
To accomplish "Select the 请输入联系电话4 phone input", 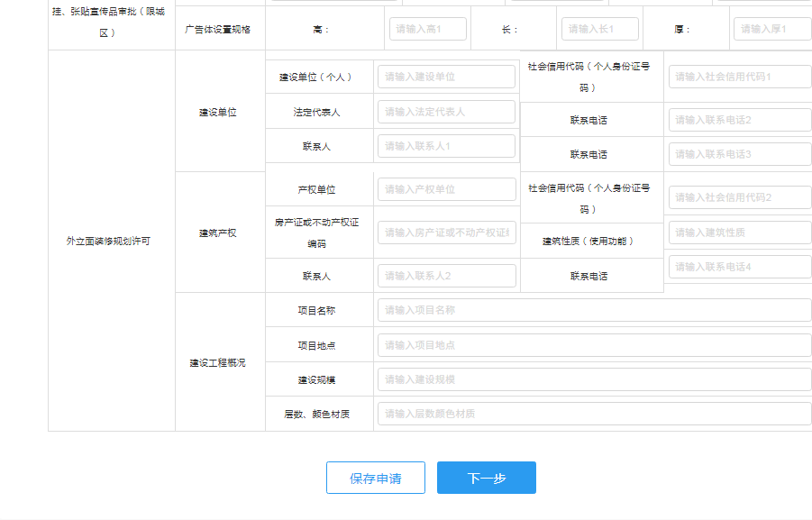I will (739, 267).
